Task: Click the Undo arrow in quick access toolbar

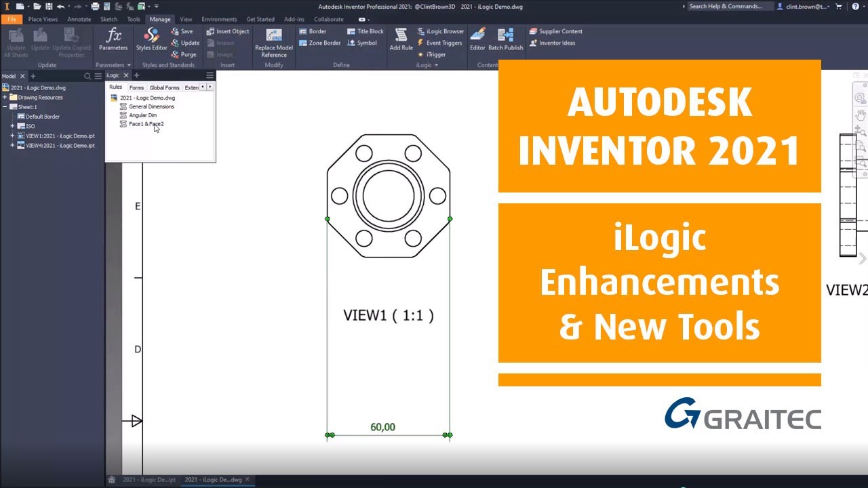Action: coord(60,6)
